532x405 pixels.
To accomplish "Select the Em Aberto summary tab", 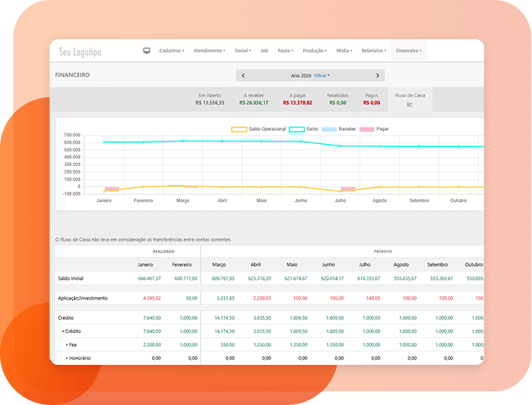I will pyautogui.click(x=209, y=99).
